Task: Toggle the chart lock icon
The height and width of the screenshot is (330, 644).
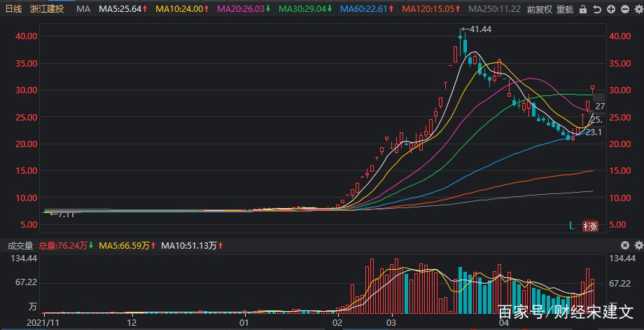Action: pos(582,9)
